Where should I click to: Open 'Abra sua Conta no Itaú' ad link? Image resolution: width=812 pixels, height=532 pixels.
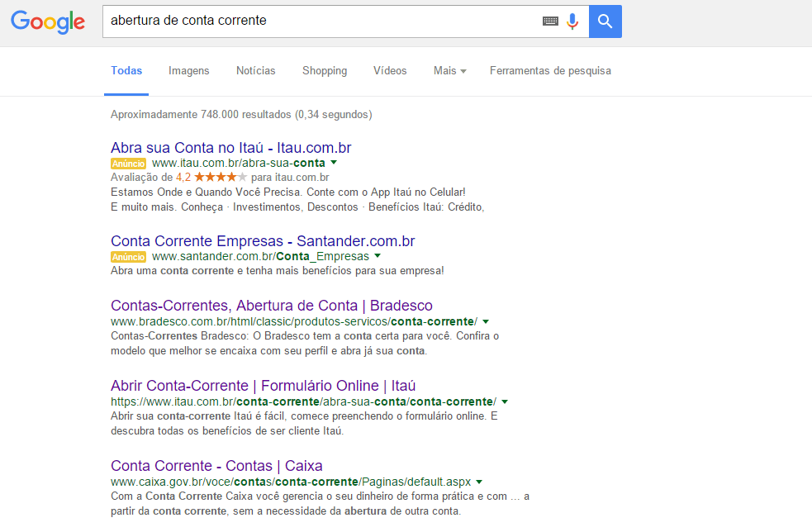pyautogui.click(x=231, y=148)
